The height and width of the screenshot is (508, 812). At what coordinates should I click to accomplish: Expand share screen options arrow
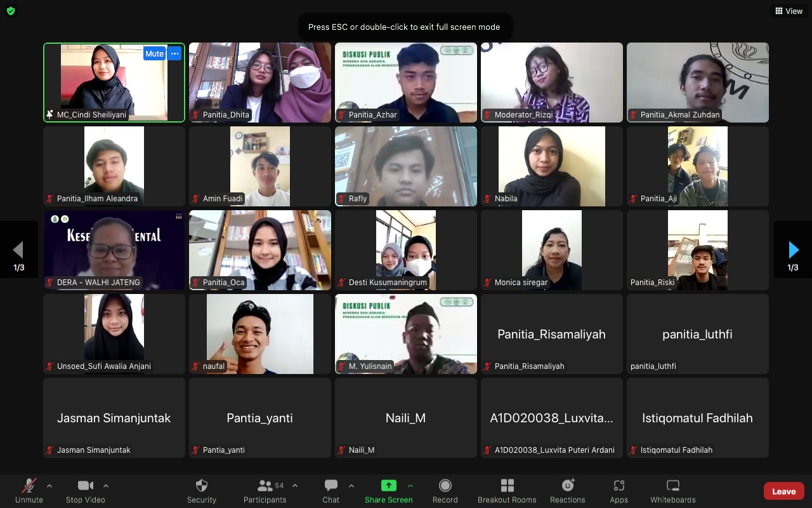pyautogui.click(x=410, y=486)
